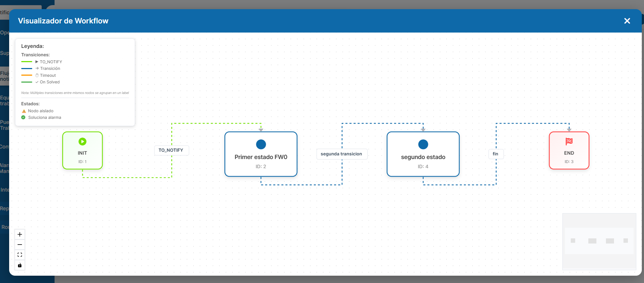Select the END node
The image size is (644, 283).
point(569,151)
